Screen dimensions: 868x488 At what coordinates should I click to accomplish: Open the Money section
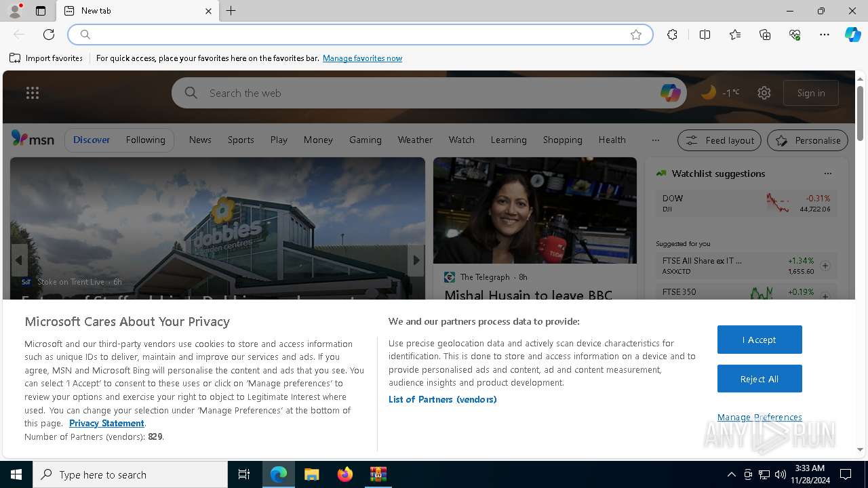click(x=318, y=140)
